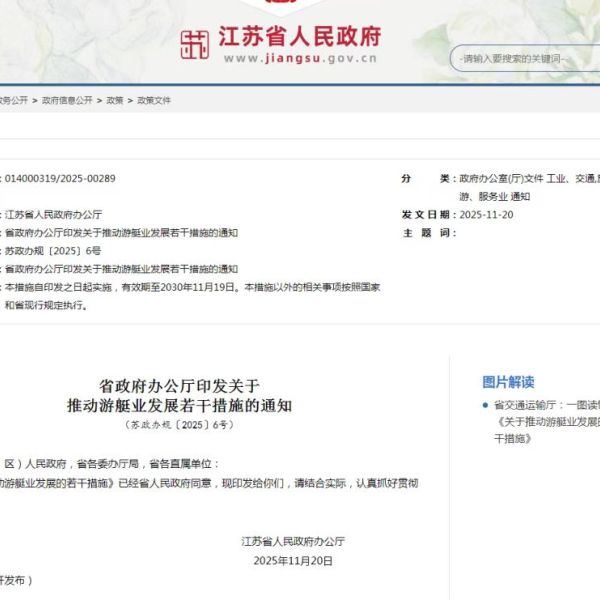600x600 pixels.
Task: Click the www.jiangsu.gov.cn address under the title
Action: pyautogui.click(x=300, y=59)
